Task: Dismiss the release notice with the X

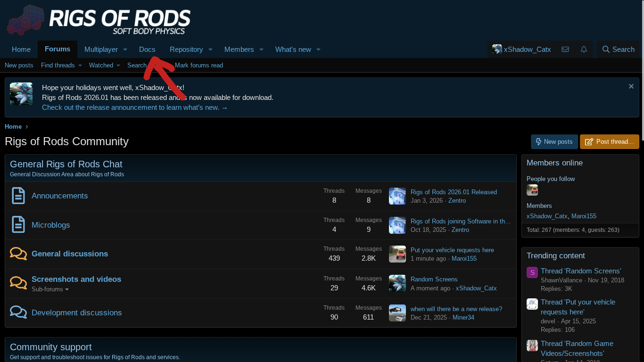Action: [x=631, y=86]
